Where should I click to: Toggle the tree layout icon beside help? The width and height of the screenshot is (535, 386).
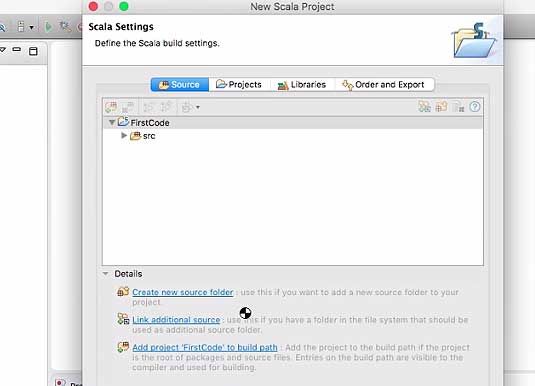459,107
